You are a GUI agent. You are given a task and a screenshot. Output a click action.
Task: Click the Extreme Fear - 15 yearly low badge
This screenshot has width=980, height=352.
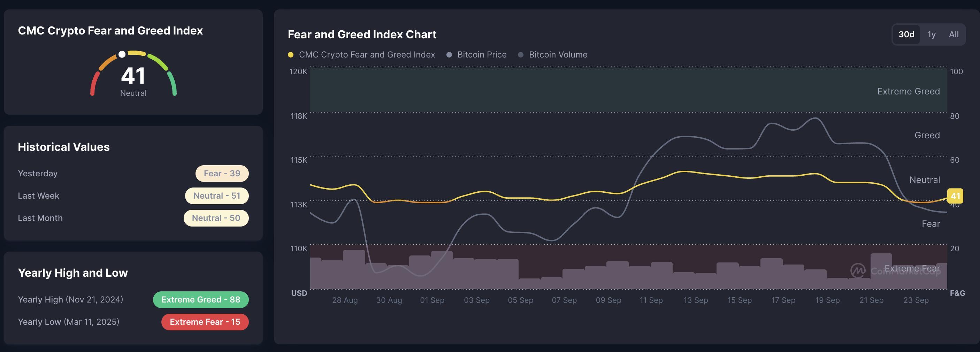[205, 322]
